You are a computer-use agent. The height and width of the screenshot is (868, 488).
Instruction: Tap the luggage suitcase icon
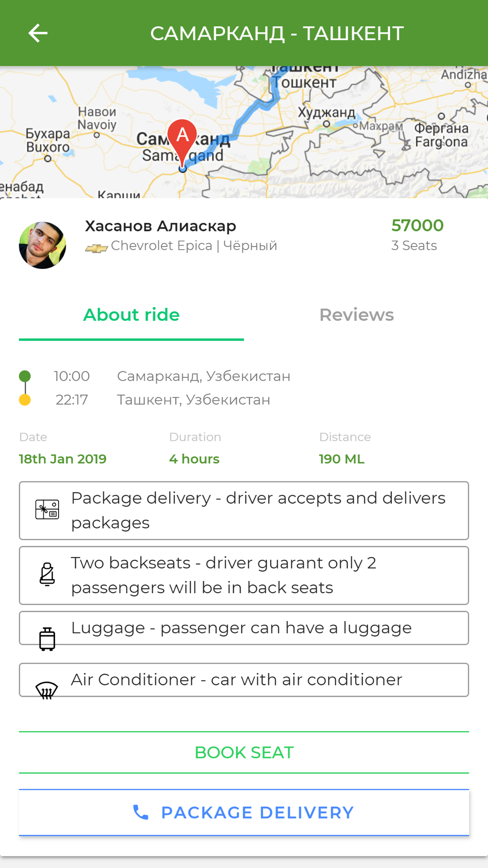pos(47,639)
